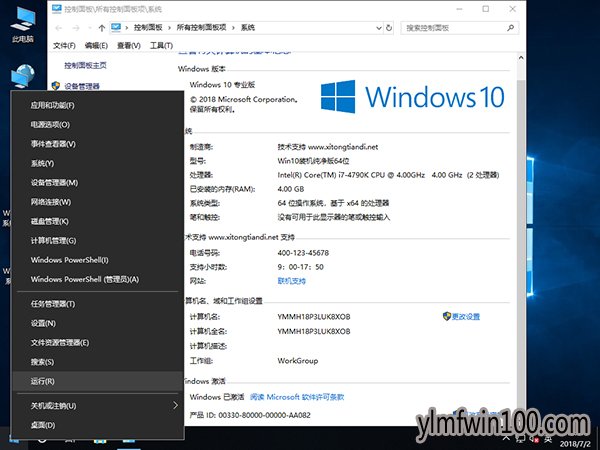This screenshot has height=450, width=600.
Task: Click the breadcrumb computer icon
Action: click(x=116, y=28)
